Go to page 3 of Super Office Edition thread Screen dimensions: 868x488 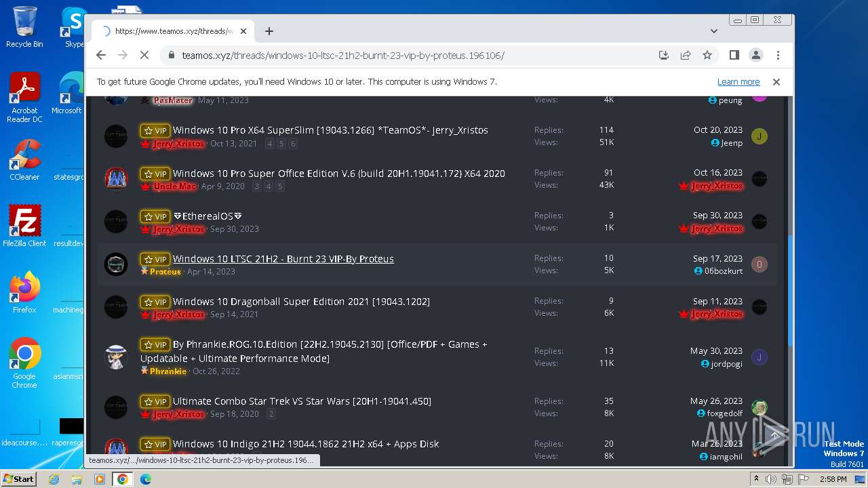coord(257,186)
